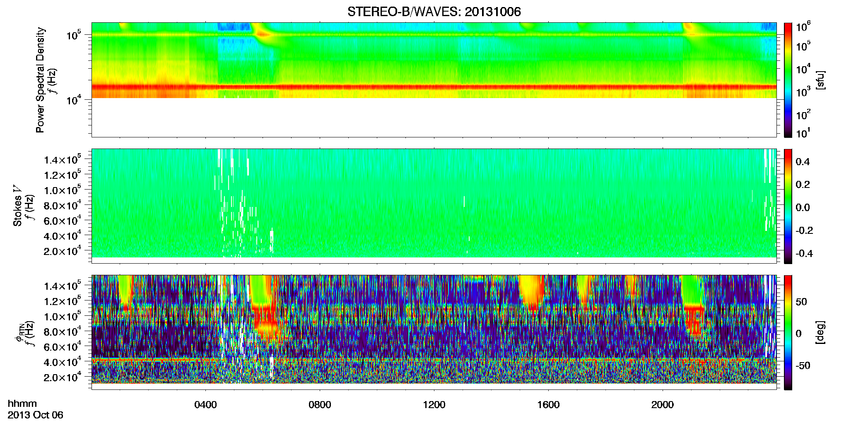This screenshot has height=447, width=868.
Task: Click the white empty region below 10^4 Hz
Action: [434, 118]
